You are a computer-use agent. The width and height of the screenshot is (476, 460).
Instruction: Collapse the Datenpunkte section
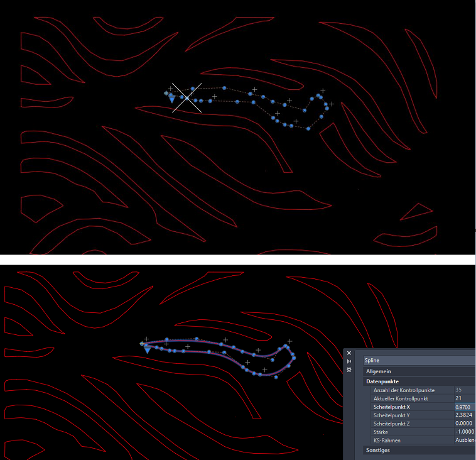coord(419,381)
